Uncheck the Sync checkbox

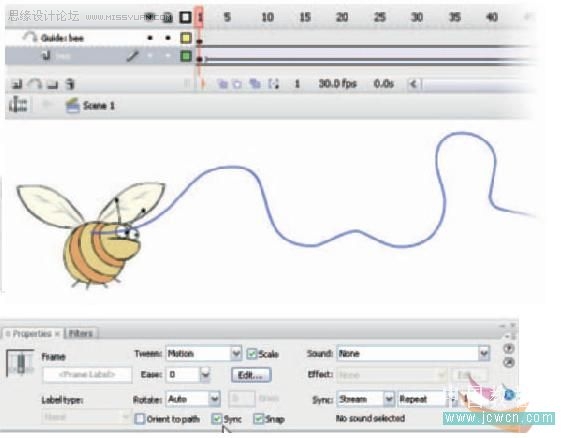pyautogui.click(x=217, y=419)
